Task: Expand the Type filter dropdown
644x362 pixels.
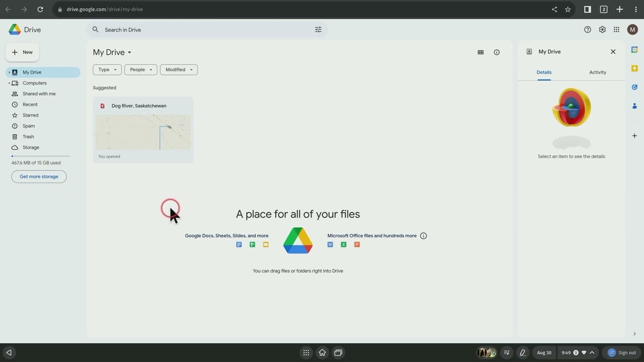Action: point(107,70)
